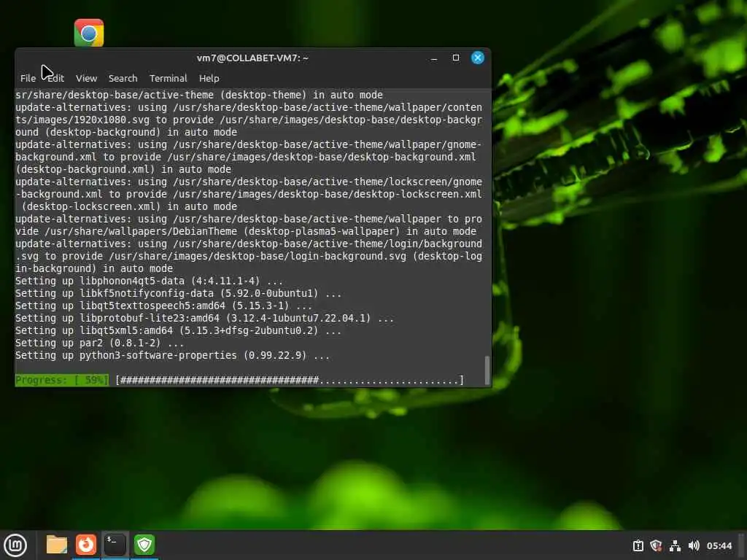Viewport: 747px width, 560px height.
Task: Click the Update Manager shield tray icon
Action: click(x=656, y=545)
